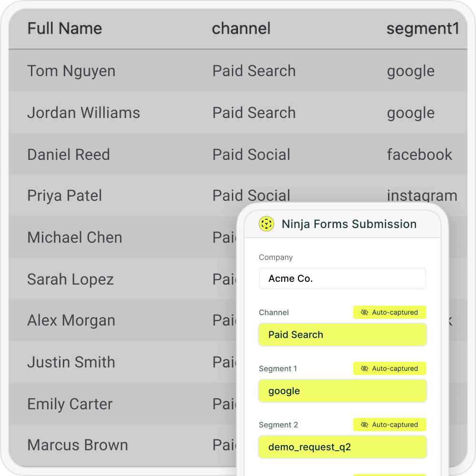Click the Auto-captured badge next to Channel
476x476 pixels.
[389, 312]
